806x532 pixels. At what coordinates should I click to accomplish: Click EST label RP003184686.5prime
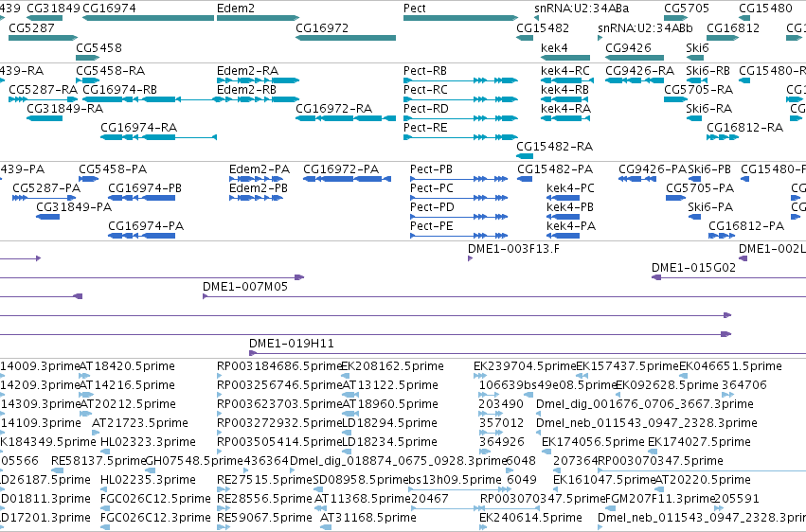pos(279,366)
